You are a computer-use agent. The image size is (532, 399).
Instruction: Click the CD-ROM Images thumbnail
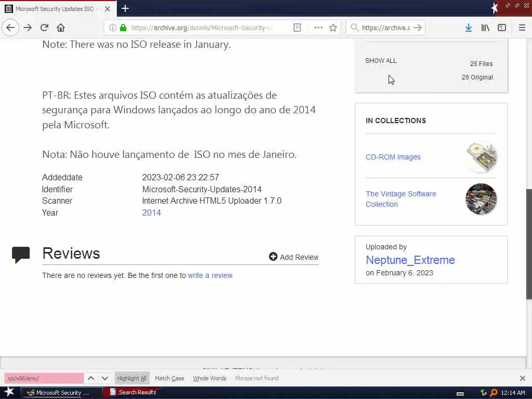(x=481, y=157)
